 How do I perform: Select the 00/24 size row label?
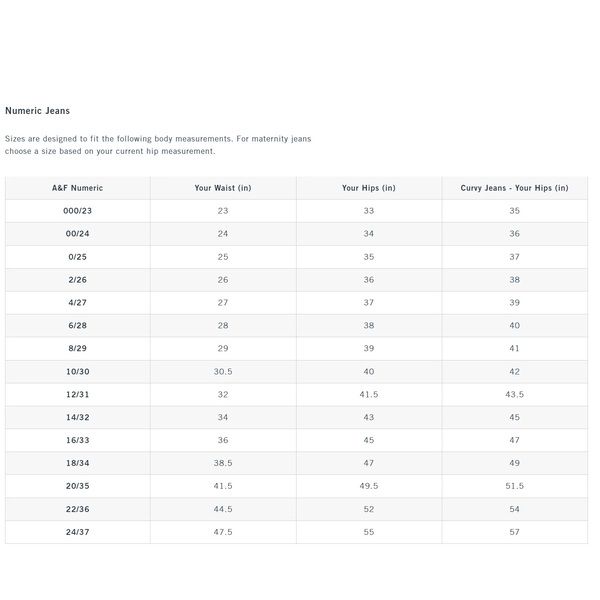[77, 234]
